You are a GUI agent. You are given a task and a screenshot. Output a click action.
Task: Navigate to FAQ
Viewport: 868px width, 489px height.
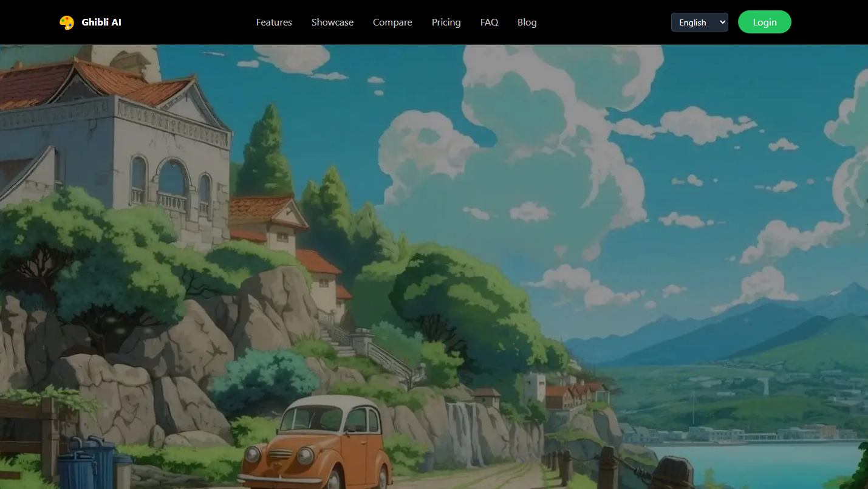pos(489,22)
